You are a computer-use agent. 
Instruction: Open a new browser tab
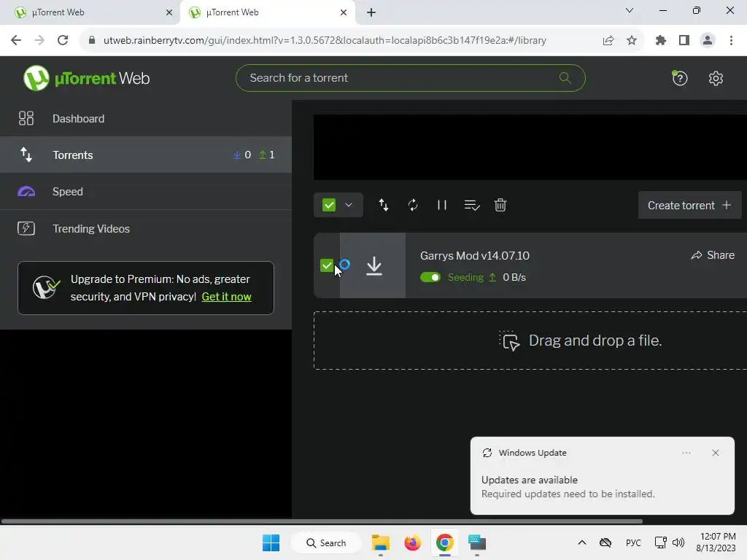(x=371, y=13)
